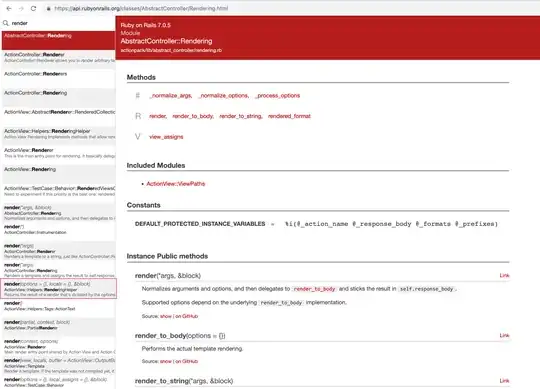This screenshot has height=389, width=540.
Task: Jump to the _normalize_args method
Action: coord(171,96)
